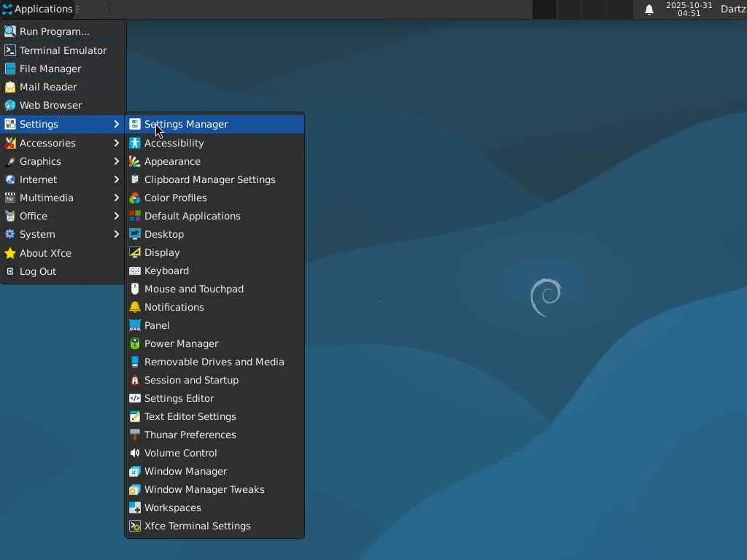
Task: Click the Power Manager icon
Action: (x=135, y=344)
